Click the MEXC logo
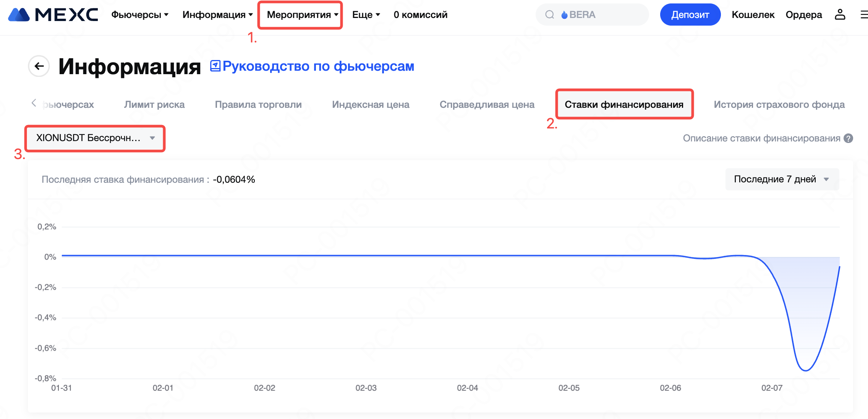This screenshot has width=868, height=419. click(53, 15)
